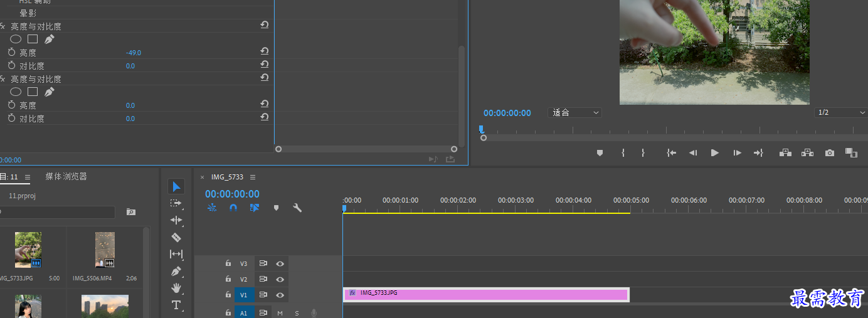Screen dimensions: 868x318
Task: Select the IMG_5733 sequence tab
Action: click(227, 177)
